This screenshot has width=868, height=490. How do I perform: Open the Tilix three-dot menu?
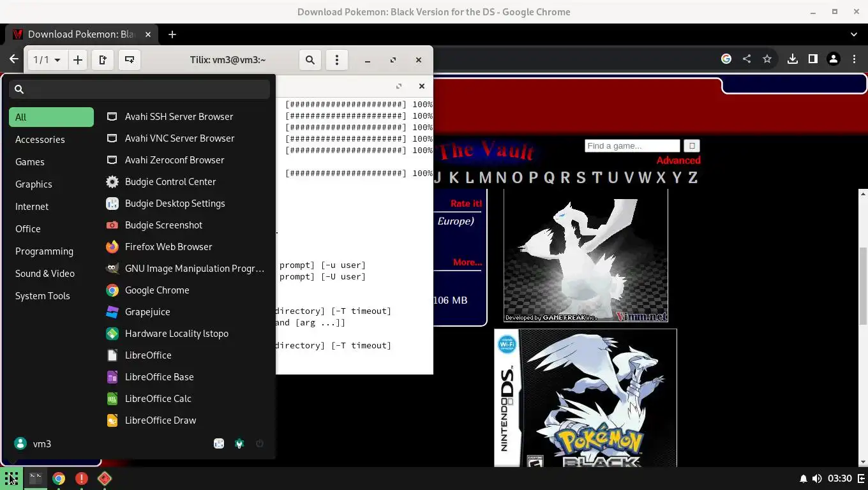337,60
